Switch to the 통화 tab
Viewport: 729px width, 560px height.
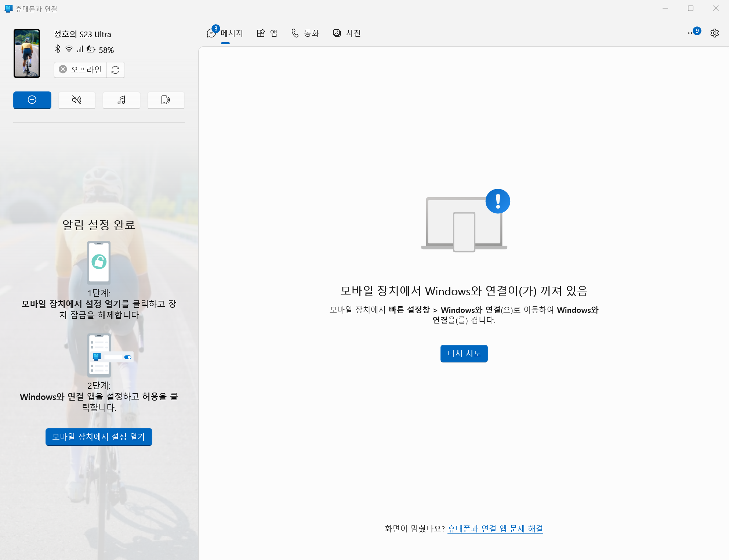(305, 33)
